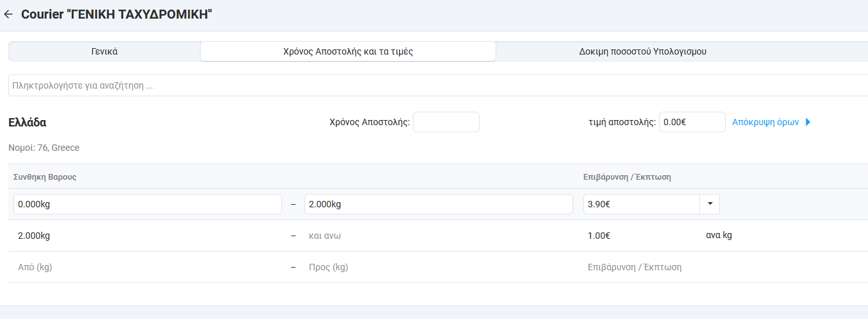This screenshot has height=319, width=868.
Task: Collapse terms with the blue triangle icon
Action: 808,122
